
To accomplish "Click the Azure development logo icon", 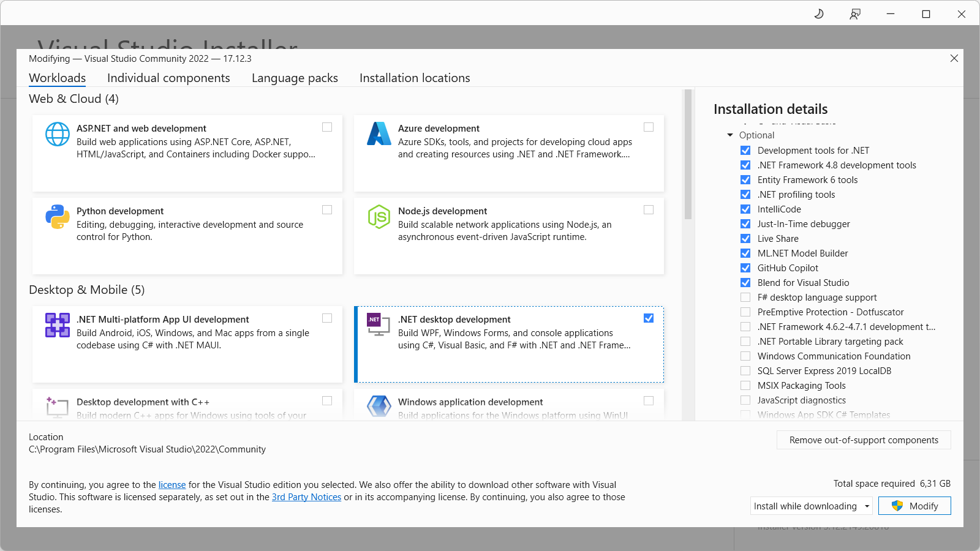I will 379,134.
